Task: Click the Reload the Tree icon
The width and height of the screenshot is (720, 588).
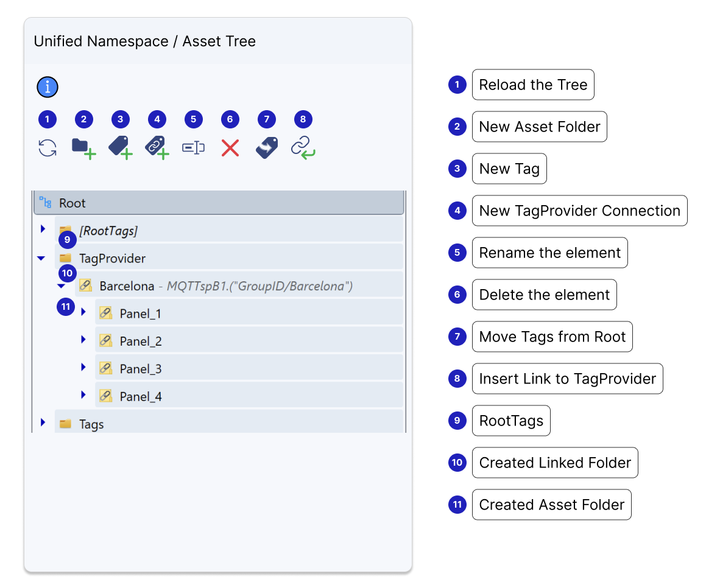Action: (x=48, y=148)
